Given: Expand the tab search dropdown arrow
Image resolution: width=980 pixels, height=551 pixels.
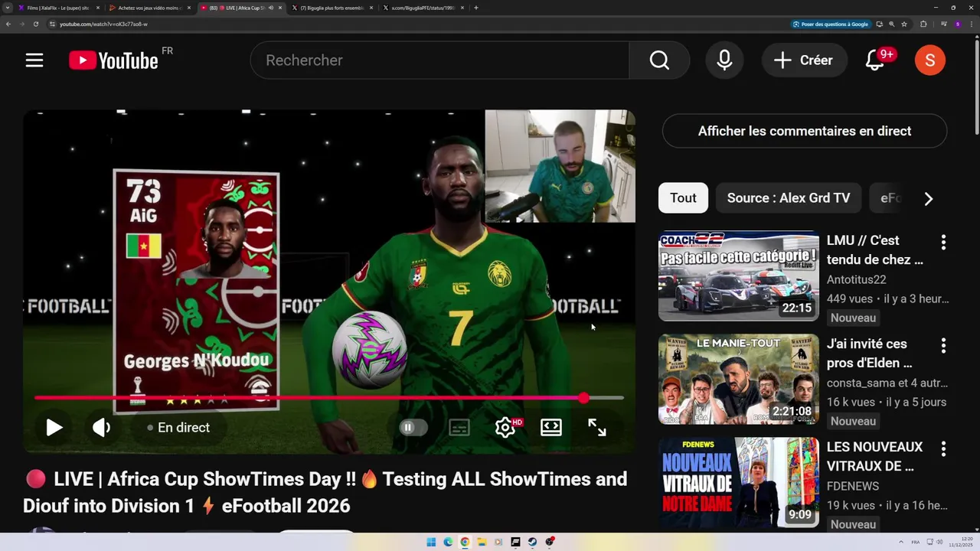Looking at the screenshot, I should pyautogui.click(x=8, y=8).
